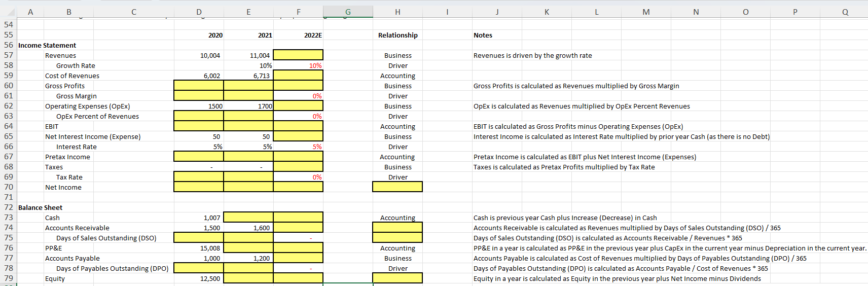Click the 'Cost of Revenues' label

tap(72, 76)
